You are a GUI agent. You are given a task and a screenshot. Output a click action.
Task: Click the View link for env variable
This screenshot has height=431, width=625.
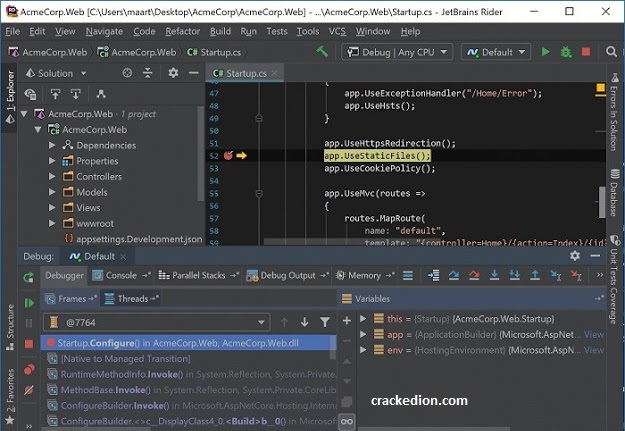click(594, 350)
